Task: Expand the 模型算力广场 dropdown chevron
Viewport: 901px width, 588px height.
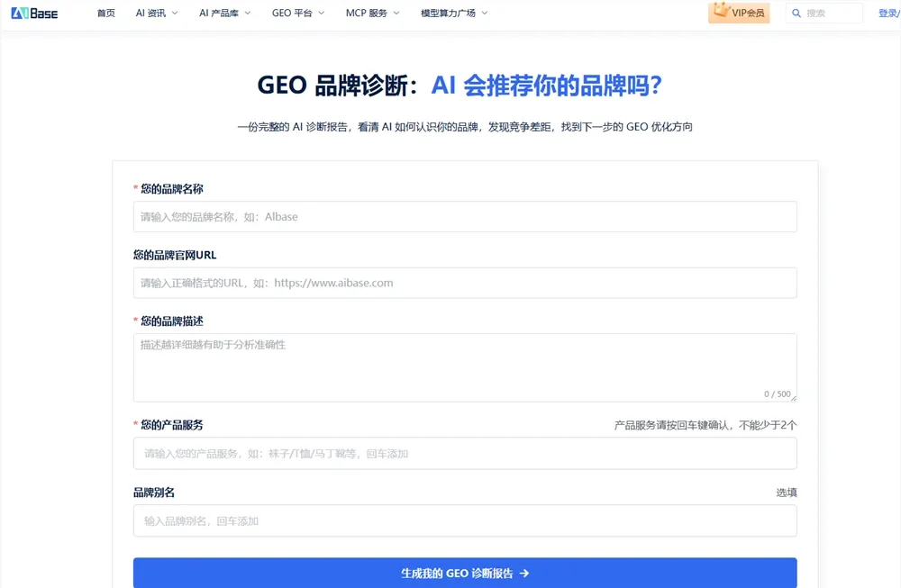Action: tap(485, 14)
